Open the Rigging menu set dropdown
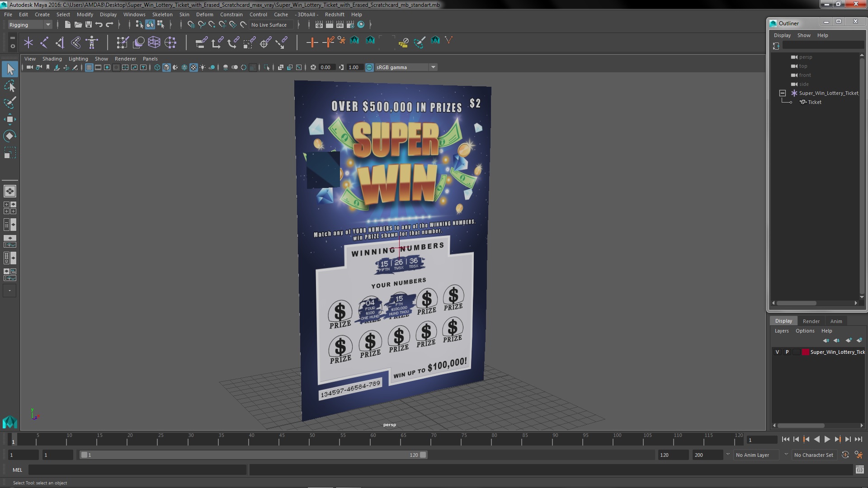 pyautogui.click(x=30, y=25)
